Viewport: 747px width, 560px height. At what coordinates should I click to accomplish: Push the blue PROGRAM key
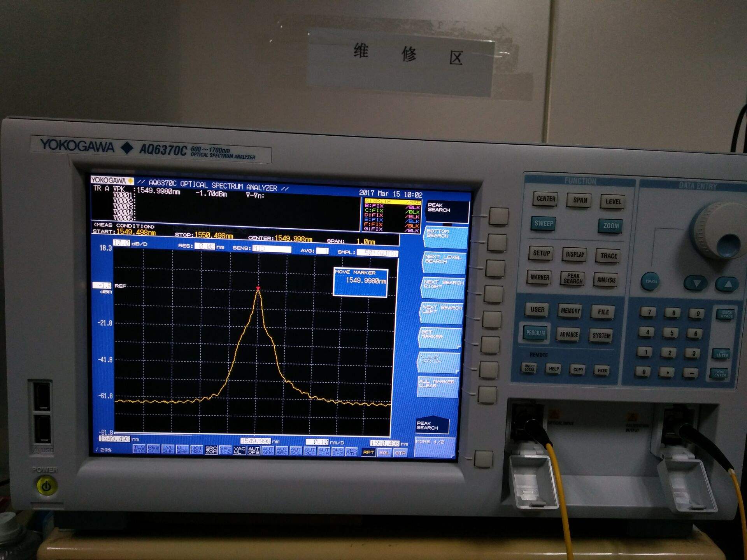click(x=535, y=333)
